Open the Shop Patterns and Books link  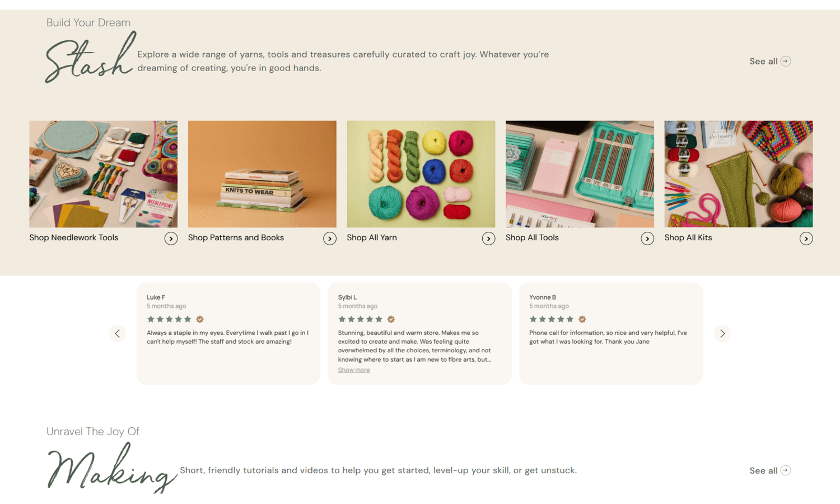coord(236,237)
